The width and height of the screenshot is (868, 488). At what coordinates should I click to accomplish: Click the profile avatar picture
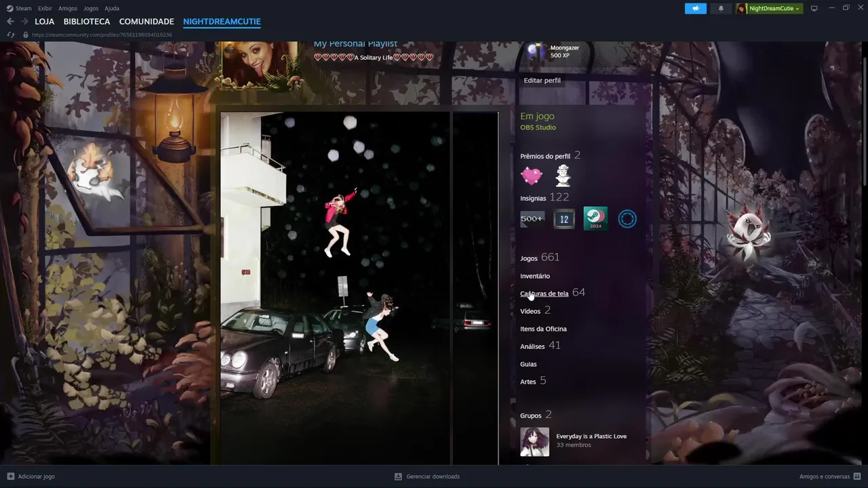(260, 65)
